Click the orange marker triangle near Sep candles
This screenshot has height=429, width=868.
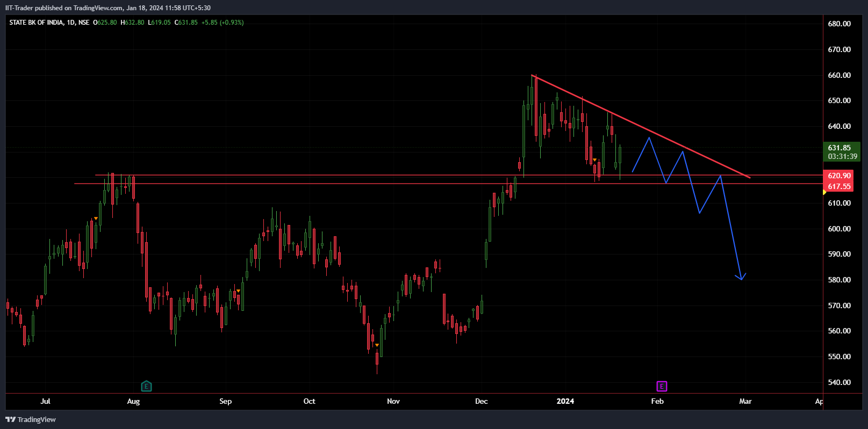click(x=238, y=291)
